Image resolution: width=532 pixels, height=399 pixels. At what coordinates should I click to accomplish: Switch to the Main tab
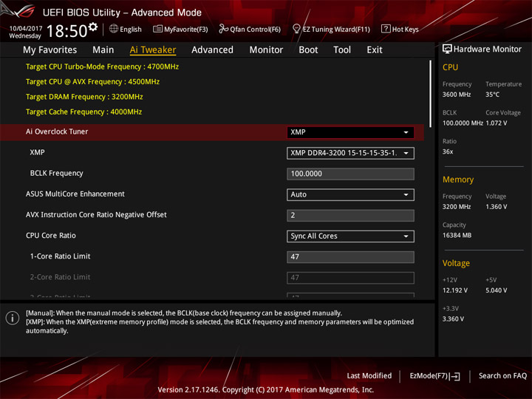(x=103, y=50)
